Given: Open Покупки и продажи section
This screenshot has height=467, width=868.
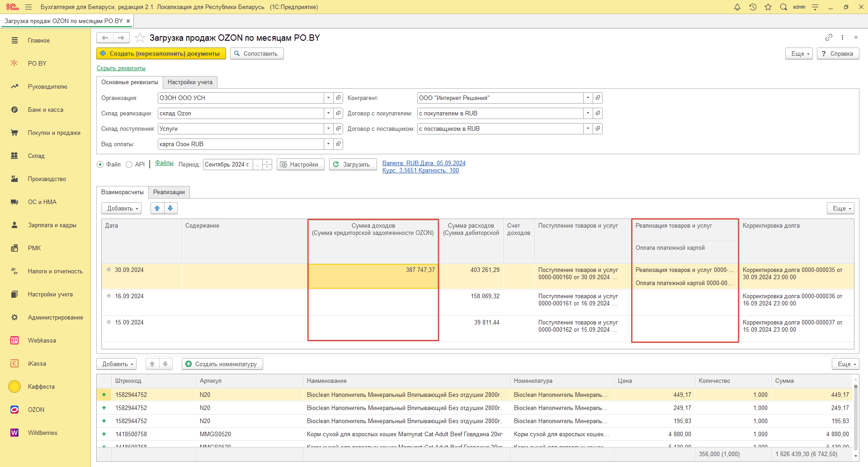Looking at the screenshot, I should 54,133.
